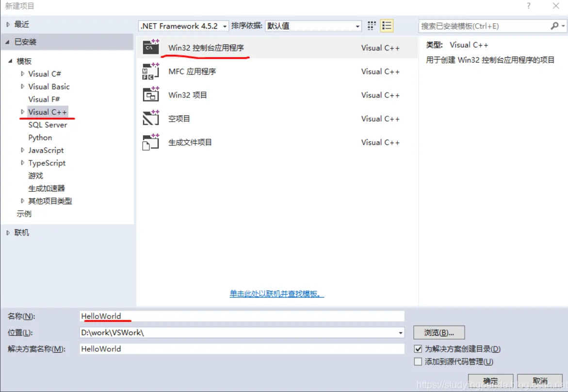The image size is (568, 392).
Task: Click the 生成文件项目 template icon
Action: (151, 142)
